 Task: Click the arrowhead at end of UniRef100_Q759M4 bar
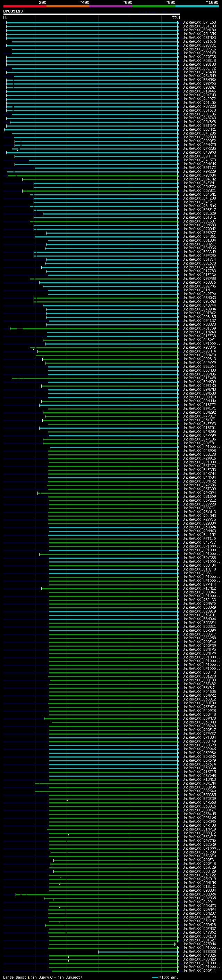[175, 944]
